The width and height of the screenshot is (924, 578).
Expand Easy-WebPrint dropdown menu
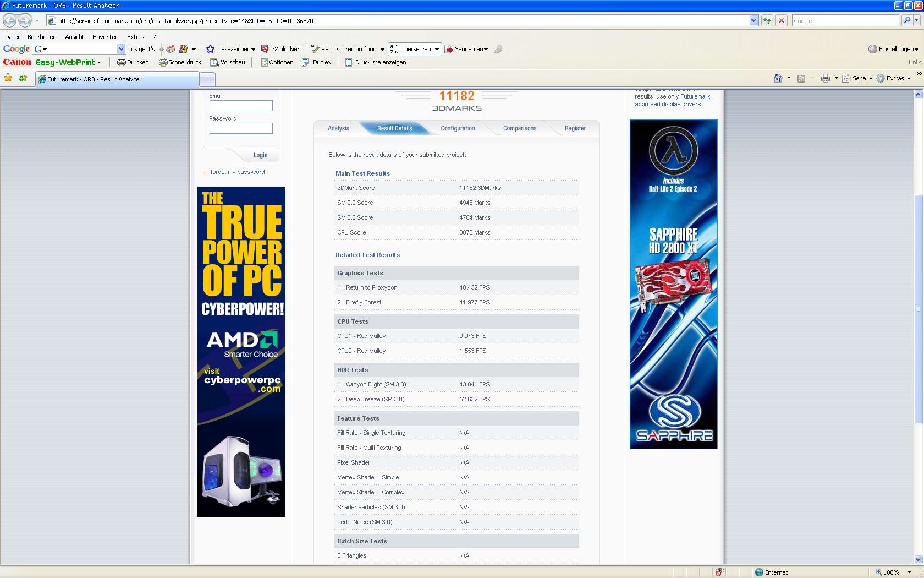[99, 62]
